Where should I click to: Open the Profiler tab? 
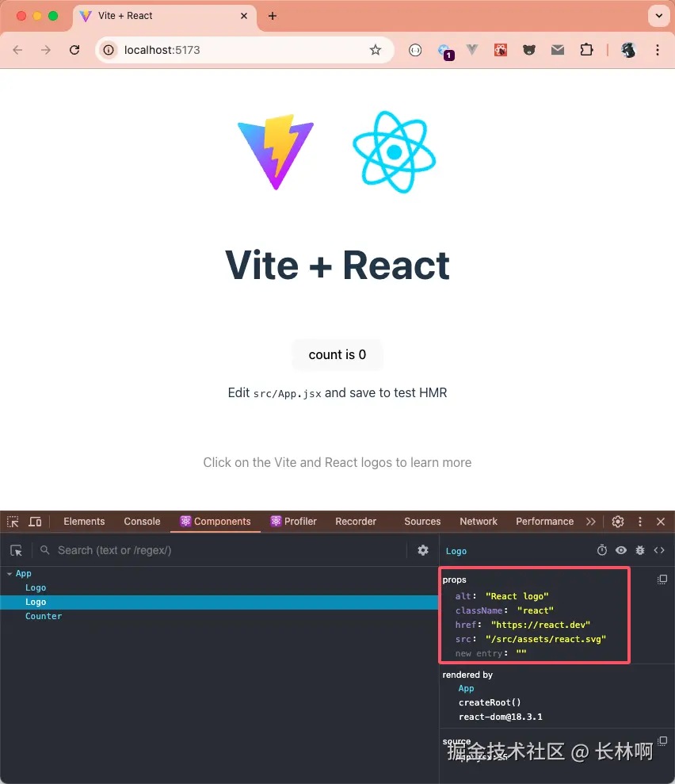(294, 522)
